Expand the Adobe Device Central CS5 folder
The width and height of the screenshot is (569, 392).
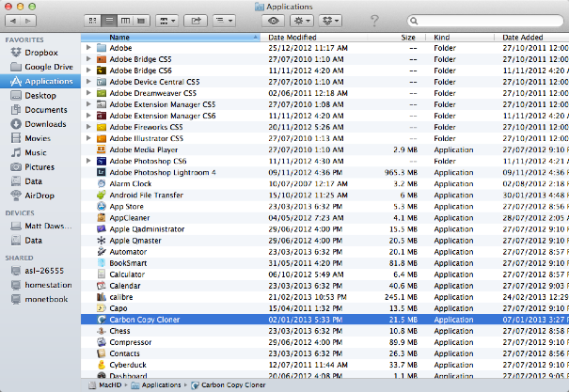click(88, 81)
